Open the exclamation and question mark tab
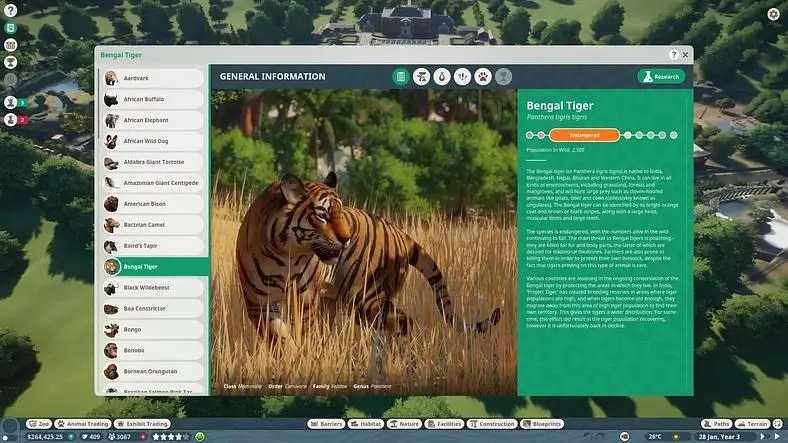This screenshot has height=443, width=788. coord(462,77)
